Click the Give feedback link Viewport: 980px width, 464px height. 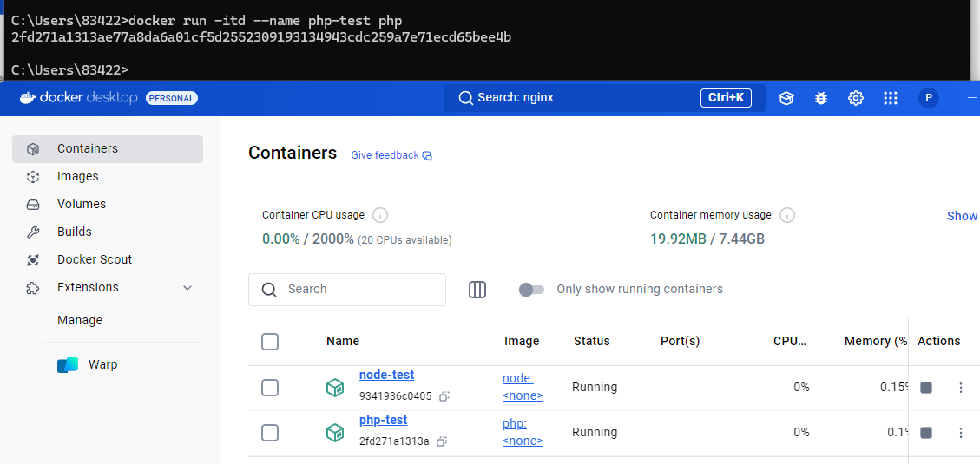pos(385,155)
